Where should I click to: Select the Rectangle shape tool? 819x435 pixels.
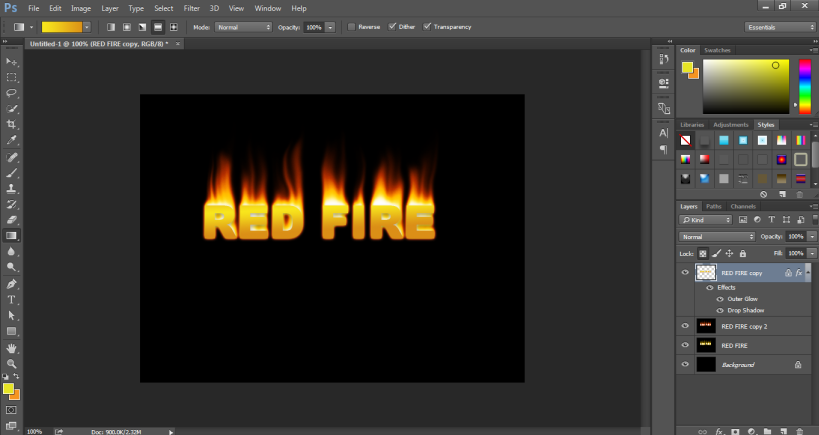(x=11, y=331)
